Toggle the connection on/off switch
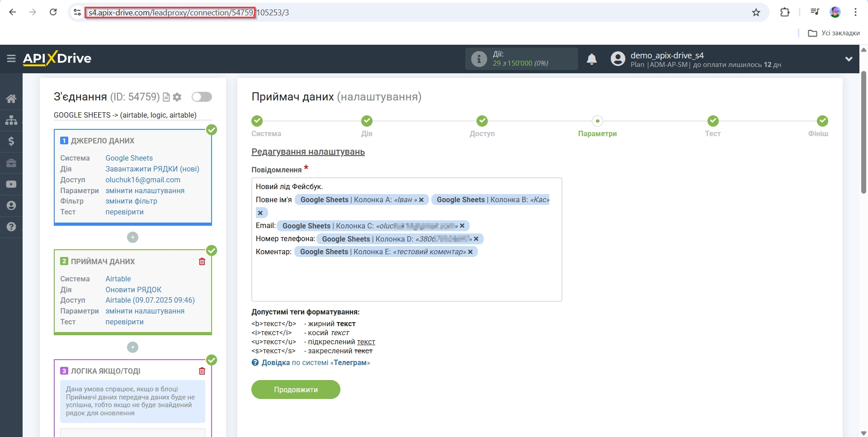Viewport: 868px width, 437px height. 202,97
